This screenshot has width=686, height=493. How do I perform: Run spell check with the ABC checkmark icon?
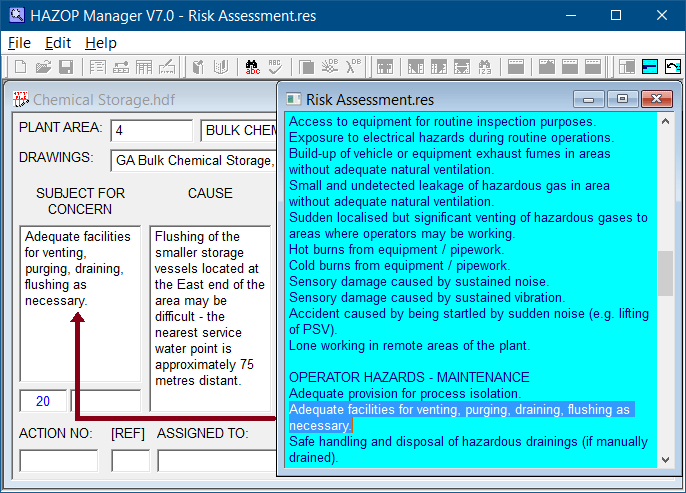point(275,67)
